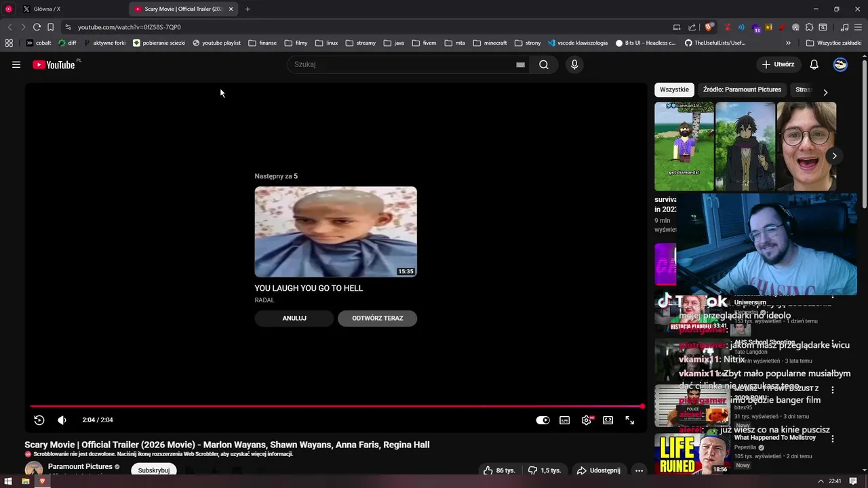Open the browser share icon in address bar
Image resolution: width=868 pixels, height=488 pixels.
point(692,27)
